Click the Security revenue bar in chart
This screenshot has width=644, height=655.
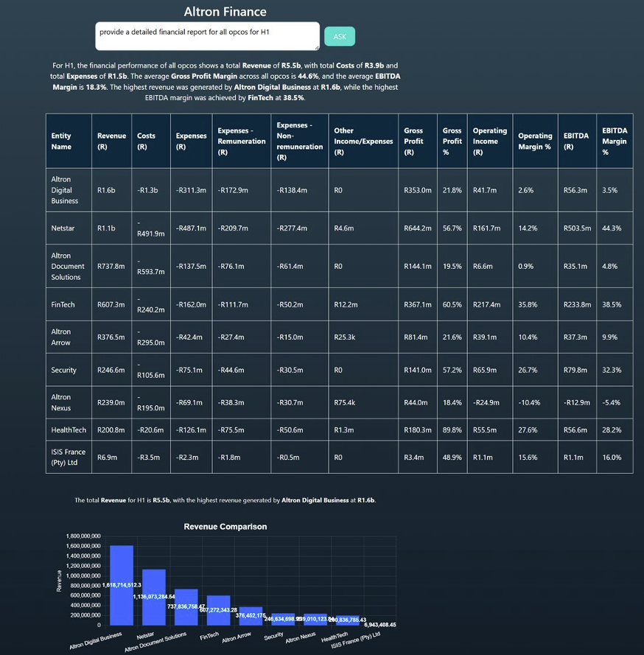283,620
